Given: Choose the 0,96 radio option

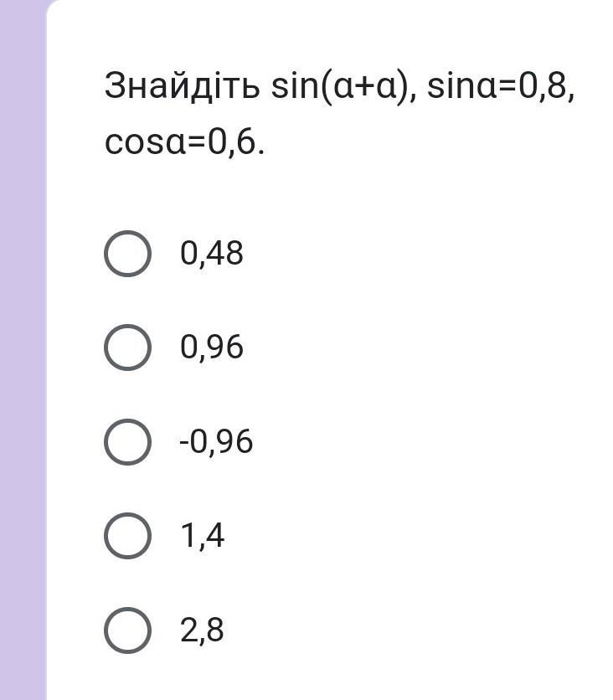Looking at the screenshot, I should pyautogui.click(x=128, y=347).
